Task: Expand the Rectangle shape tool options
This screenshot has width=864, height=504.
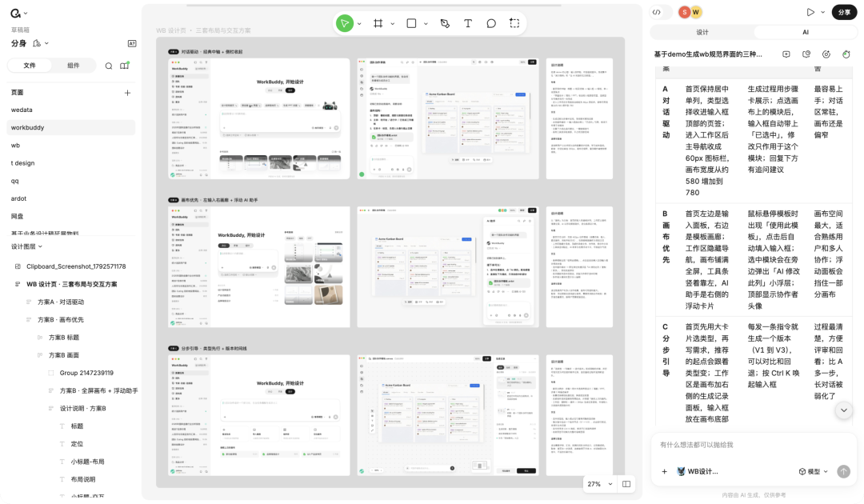Action: point(426,24)
